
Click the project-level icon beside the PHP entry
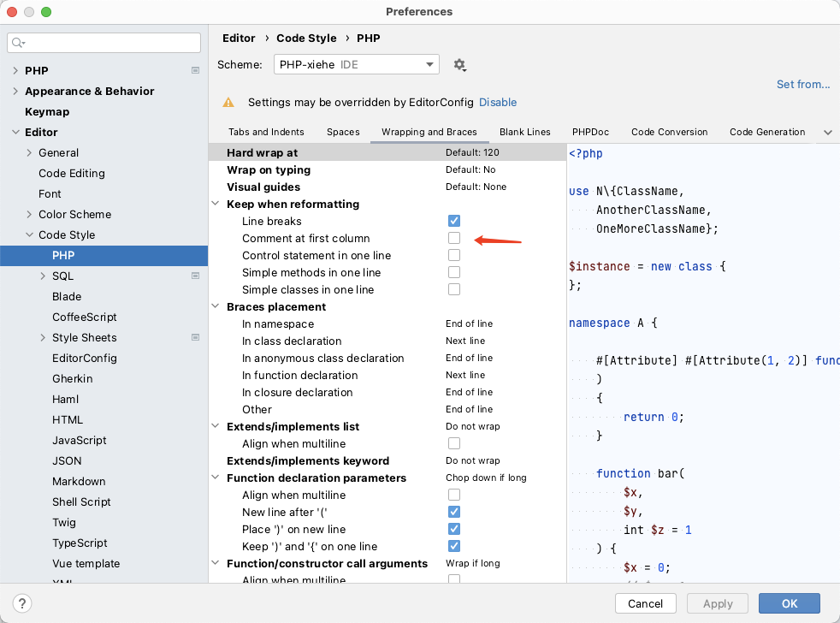tap(195, 70)
